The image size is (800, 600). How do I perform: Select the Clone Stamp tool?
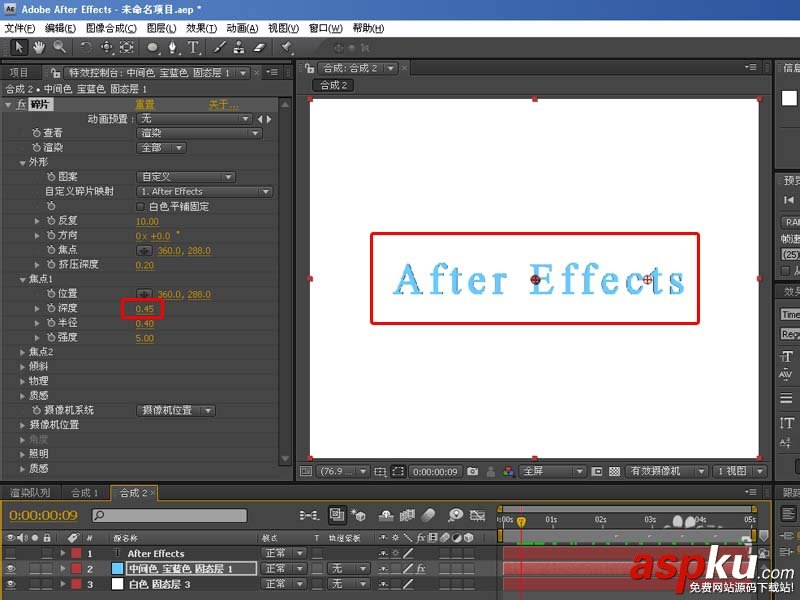239,47
